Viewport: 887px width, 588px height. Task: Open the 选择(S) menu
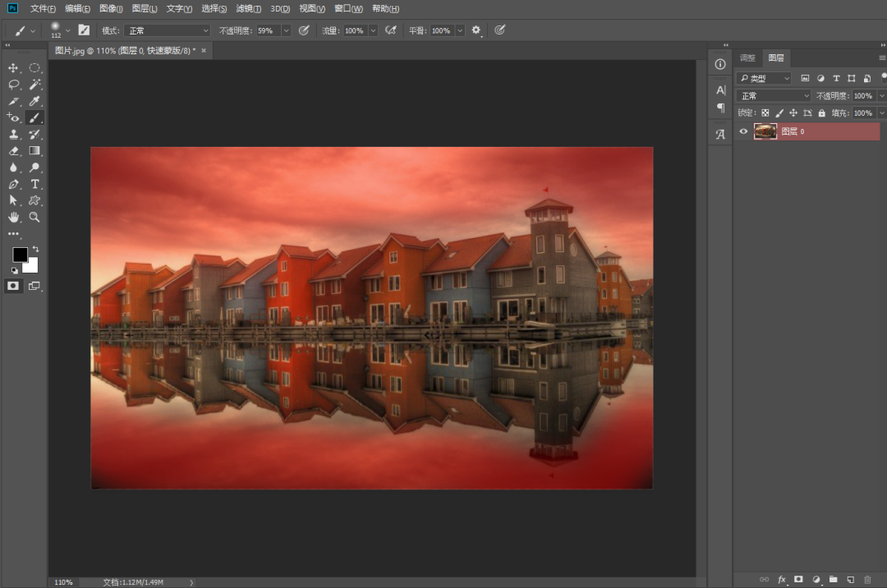pos(214,8)
